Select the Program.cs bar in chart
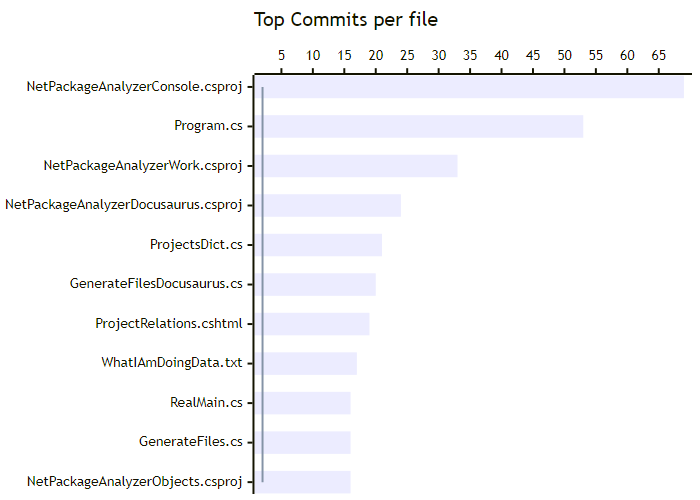 [418, 126]
